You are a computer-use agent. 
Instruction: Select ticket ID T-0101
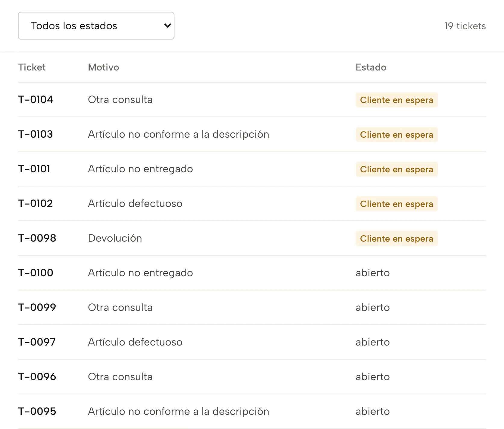[x=34, y=169]
